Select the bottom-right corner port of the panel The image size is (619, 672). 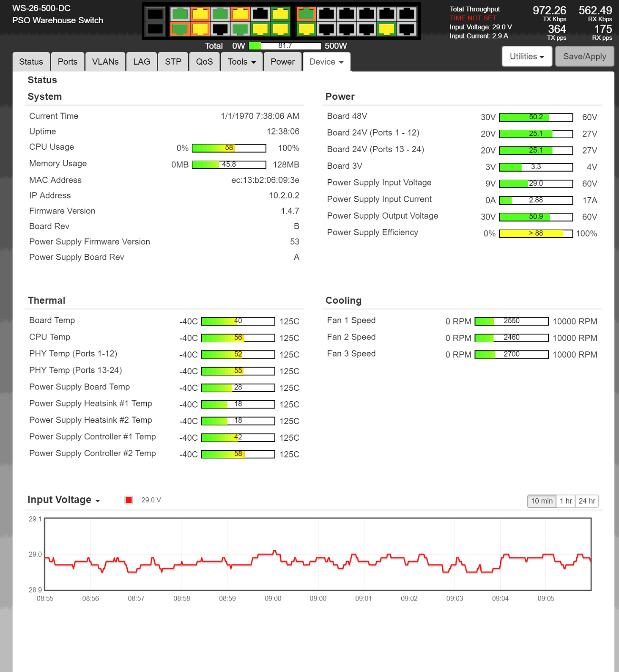[x=407, y=29]
